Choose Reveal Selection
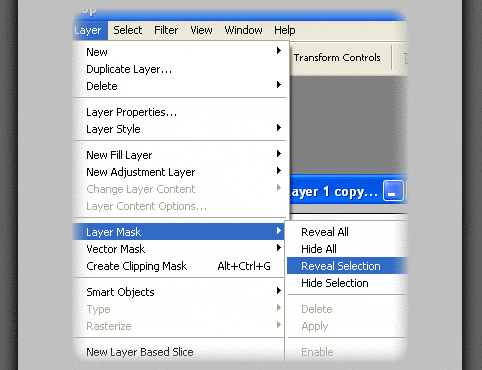The image size is (482, 370). click(x=347, y=266)
